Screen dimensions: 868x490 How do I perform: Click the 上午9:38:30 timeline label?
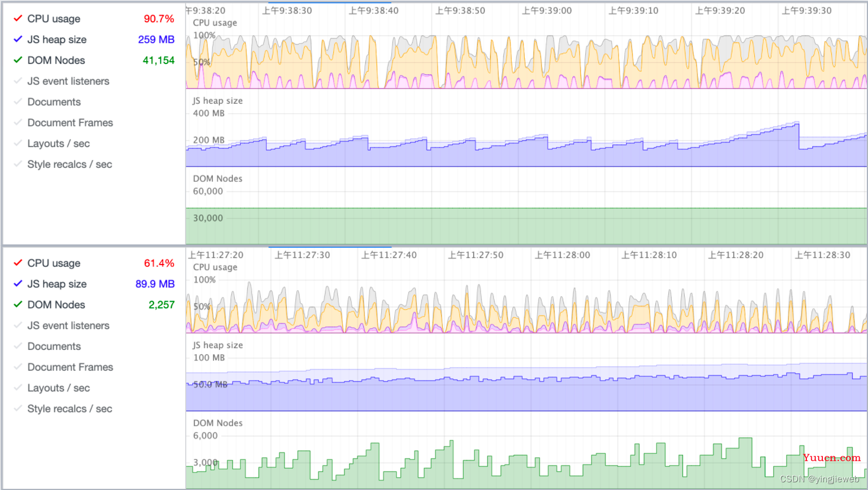(287, 11)
